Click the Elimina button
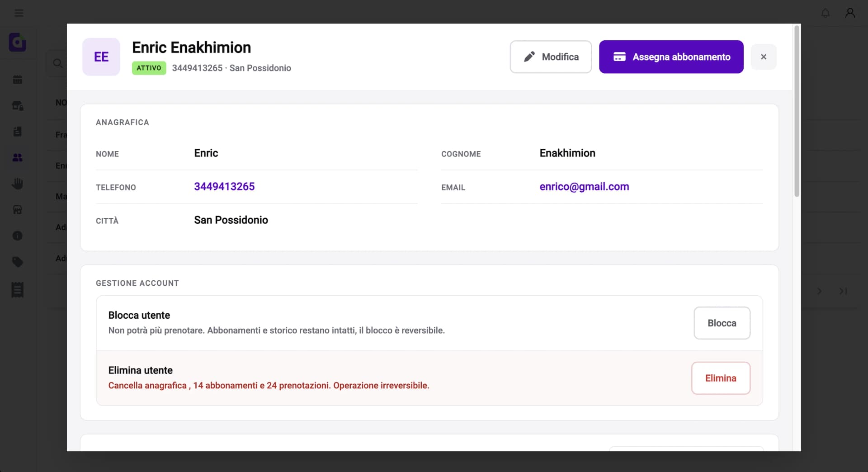 [721, 378]
